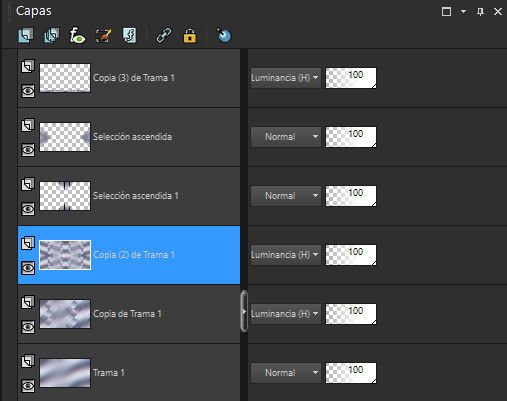
Task: Open blend mode dropdown for Trama 1
Action: [x=286, y=373]
